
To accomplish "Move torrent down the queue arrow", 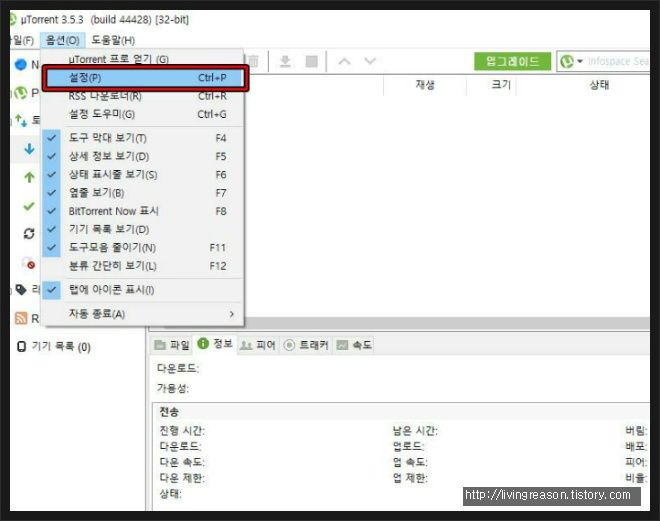I will 370,61.
